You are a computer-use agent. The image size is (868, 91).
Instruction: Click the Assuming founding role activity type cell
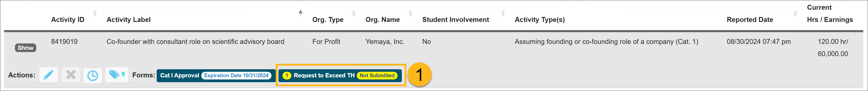pos(606,41)
